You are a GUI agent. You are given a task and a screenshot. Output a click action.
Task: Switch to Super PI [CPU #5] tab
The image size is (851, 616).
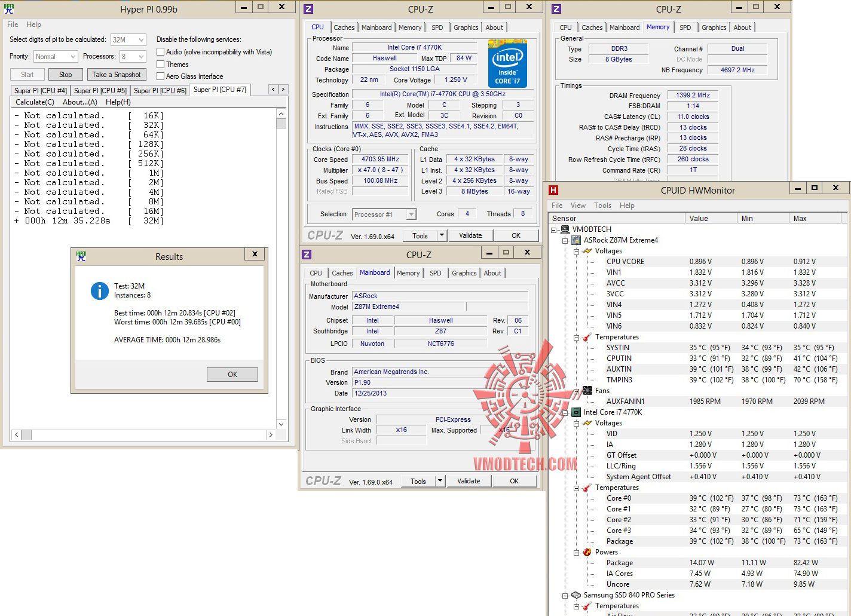click(x=100, y=91)
